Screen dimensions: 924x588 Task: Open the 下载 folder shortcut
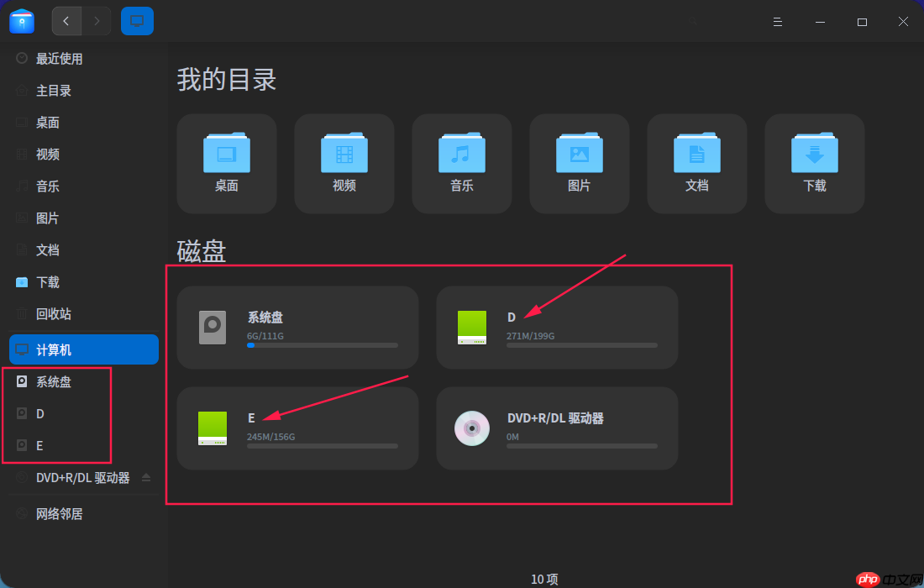pyautogui.click(x=814, y=160)
